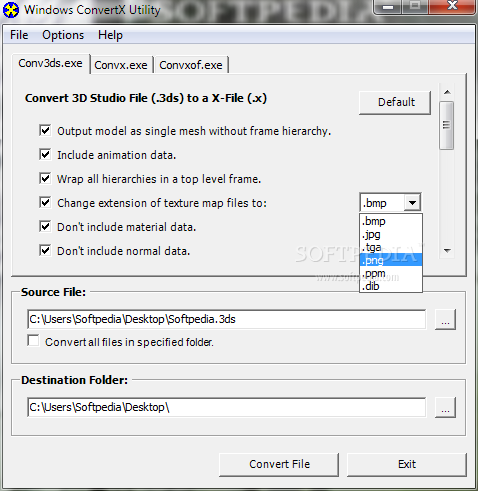Click the Convert File button
Viewport: 478px width, 491px height.
pos(279,464)
